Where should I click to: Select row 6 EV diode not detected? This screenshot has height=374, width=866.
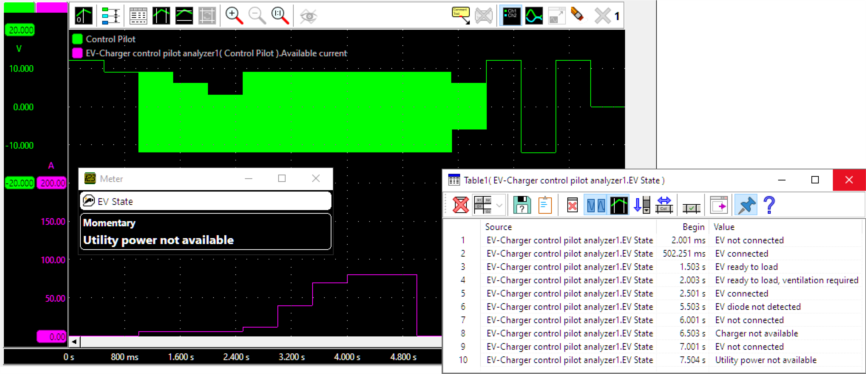pos(653,307)
